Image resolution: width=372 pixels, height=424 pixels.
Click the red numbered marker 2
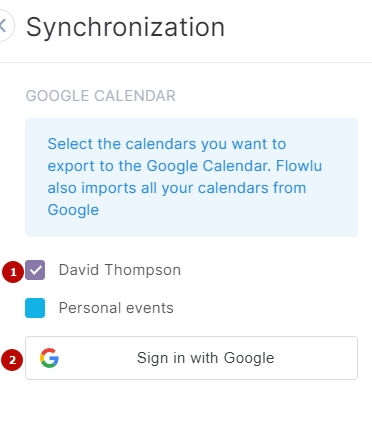(12, 360)
